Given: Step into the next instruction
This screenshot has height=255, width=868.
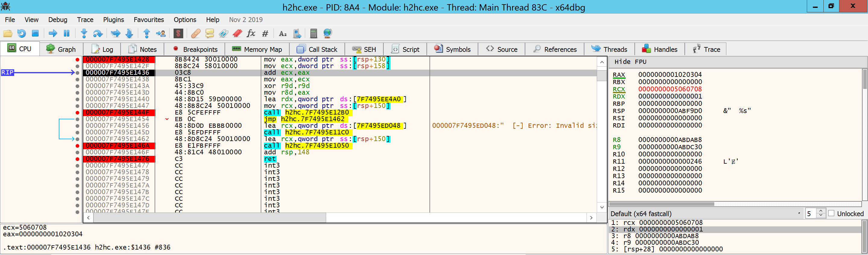Looking at the screenshot, I should (x=84, y=33).
